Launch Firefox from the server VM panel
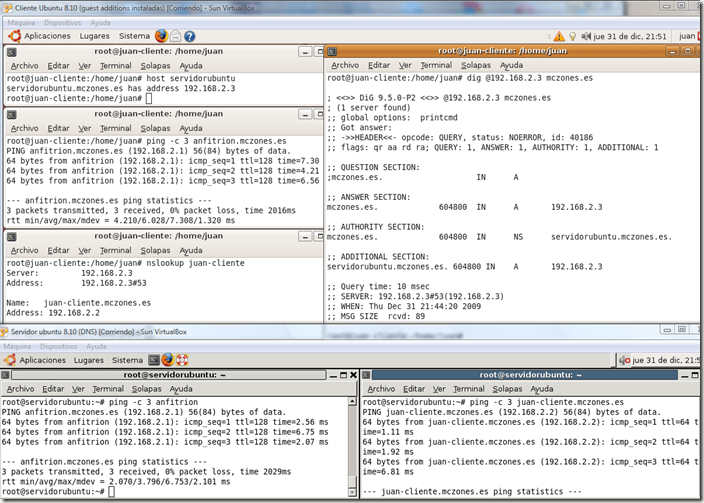 (167, 360)
